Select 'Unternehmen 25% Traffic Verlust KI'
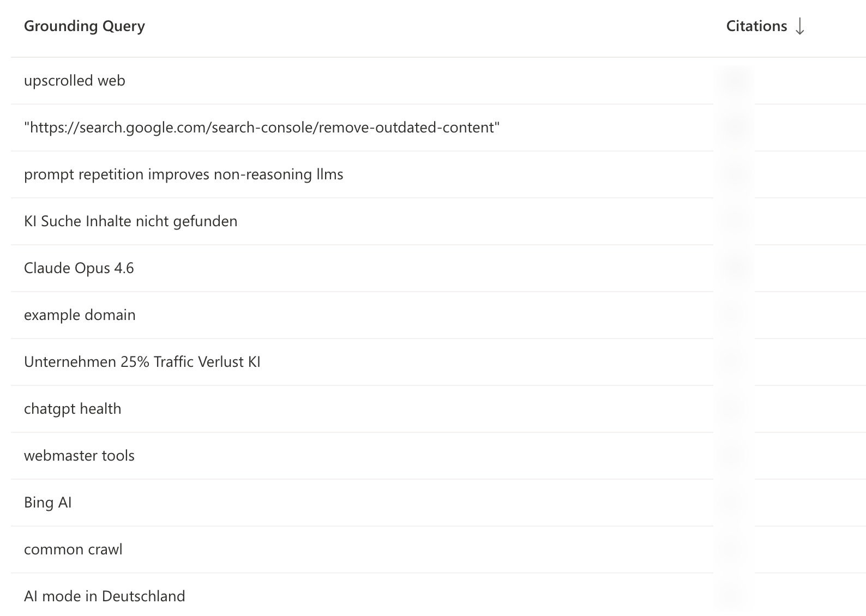Image resolution: width=866 pixels, height=616 pixels. pyautogui.click(x=142, y=361)
